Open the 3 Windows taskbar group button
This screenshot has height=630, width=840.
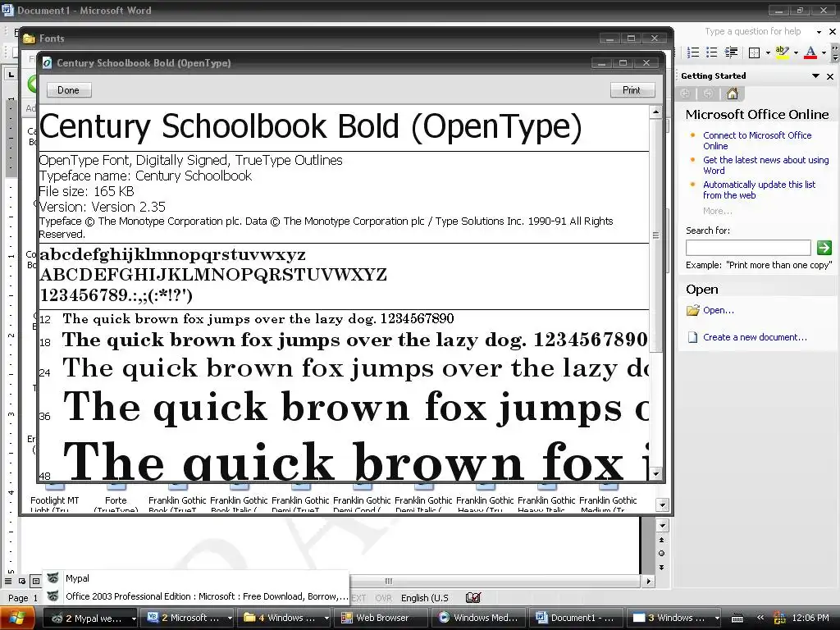pyautogui.click(x=673, y=619)
